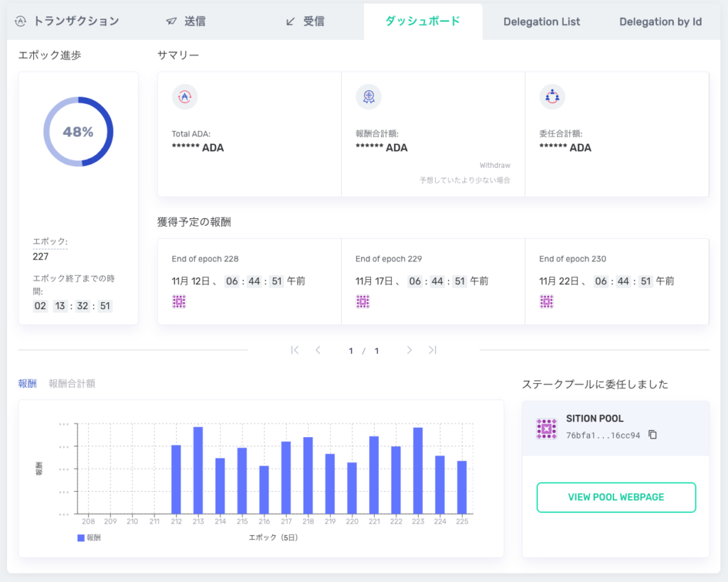Click the Total ADA summary icon

pyautogui.click(x=185, y=97)
